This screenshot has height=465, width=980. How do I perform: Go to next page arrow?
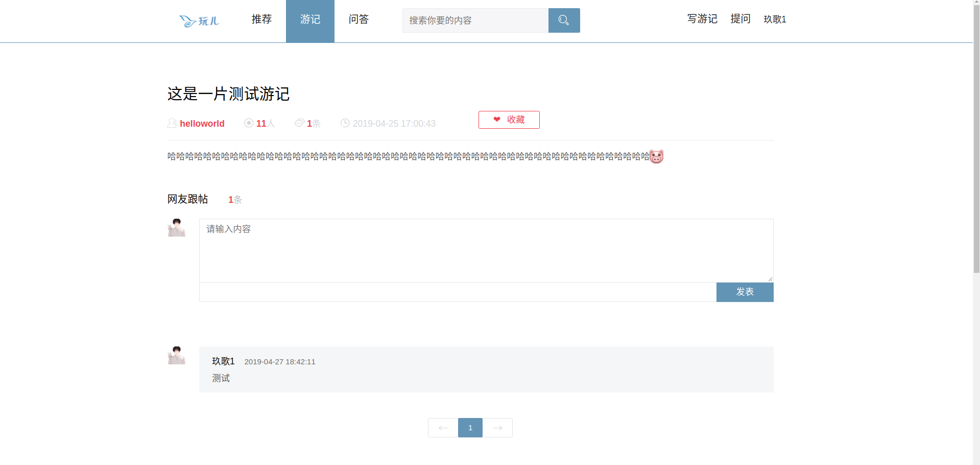(497, 428)
